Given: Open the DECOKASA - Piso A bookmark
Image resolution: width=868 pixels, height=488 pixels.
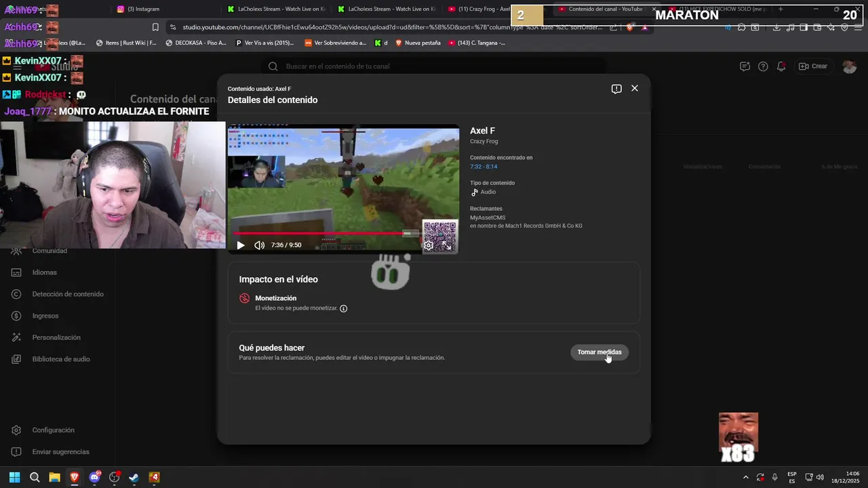Looking at the screenshot, I should point(196,43).
